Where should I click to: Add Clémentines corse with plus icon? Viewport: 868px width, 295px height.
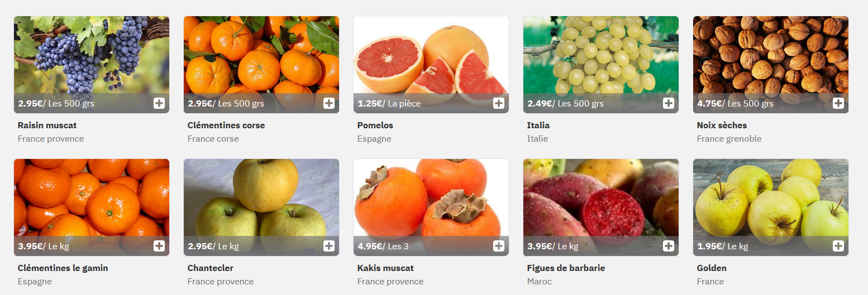point(329,103)
